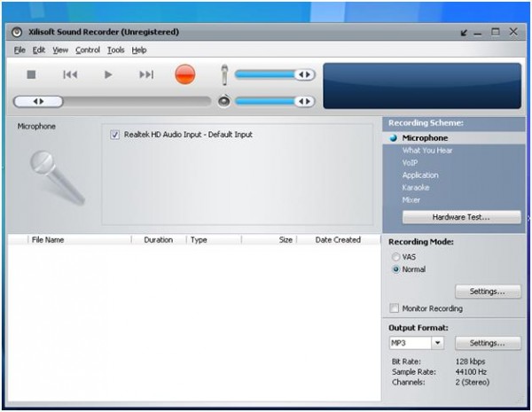This screenshot has width=532, height=412.
Task: Select the Karaoke recording scheme
Action: (x=416, y=188)
